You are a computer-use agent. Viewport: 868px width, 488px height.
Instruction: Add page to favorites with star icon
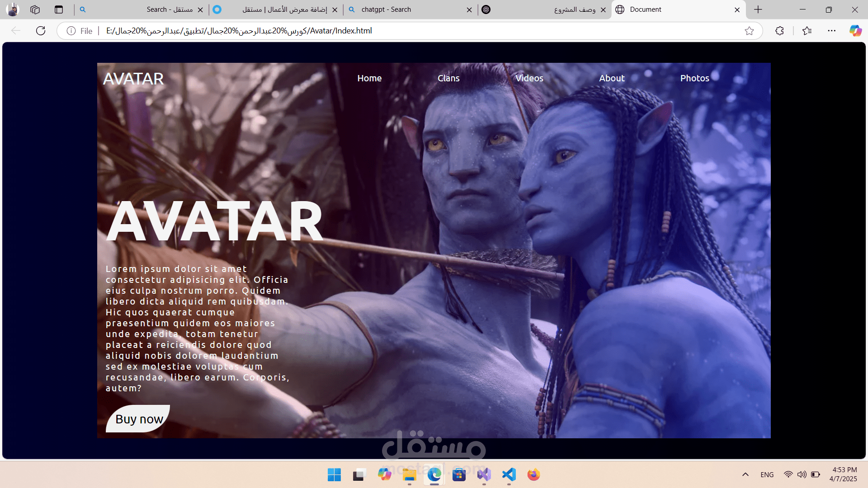pyautogui.click(x=749, y=31)
